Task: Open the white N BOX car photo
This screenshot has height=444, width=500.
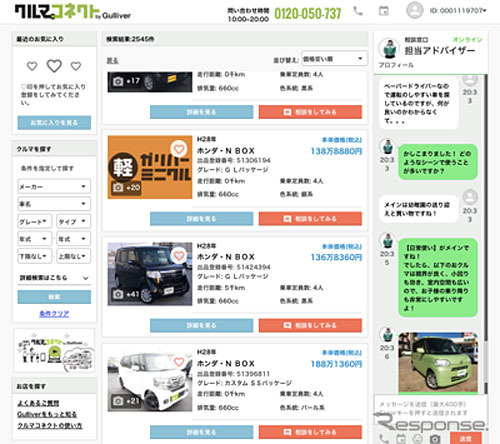Action: 150,380
